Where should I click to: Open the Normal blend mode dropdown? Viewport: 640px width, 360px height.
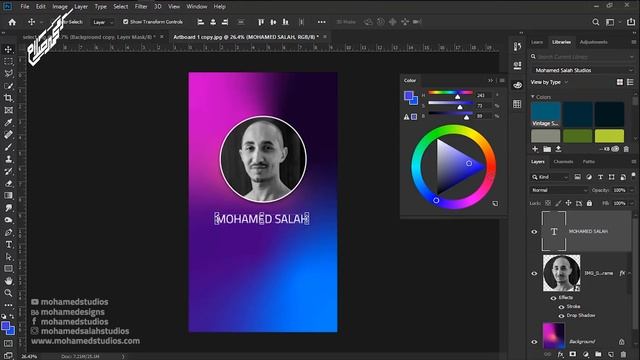(559, 190)
